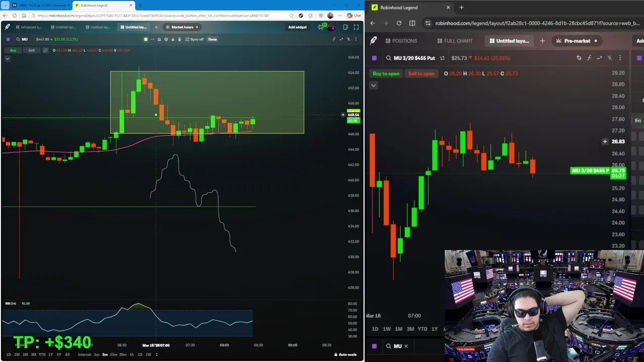Add price alert plus at 448.54 level
Image resolution: width=644 pixels, height=362 pixels.
[343, 115]
